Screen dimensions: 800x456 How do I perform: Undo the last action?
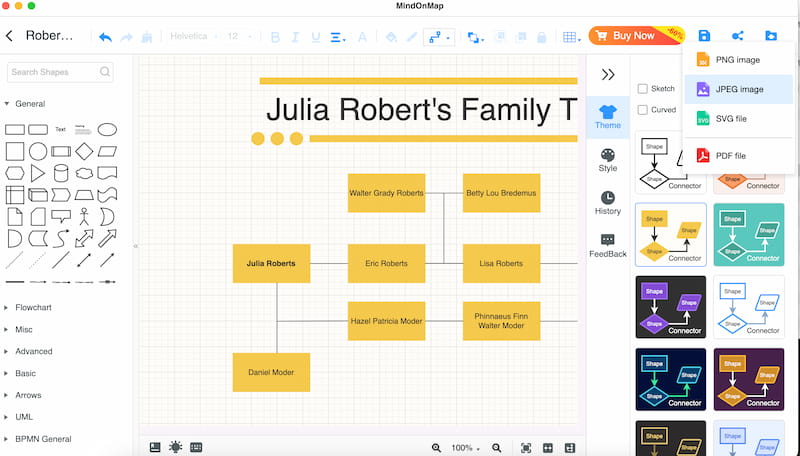pos(105,37)
